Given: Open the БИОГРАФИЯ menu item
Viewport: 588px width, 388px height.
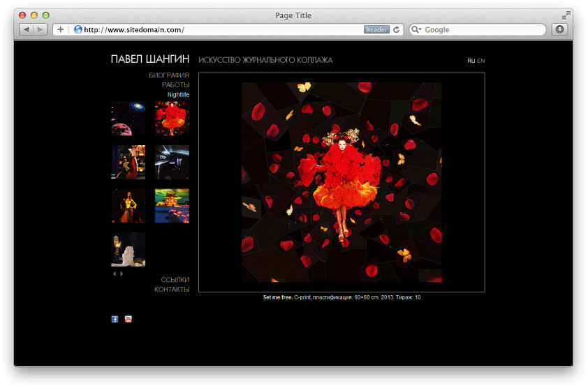Looking at the screenshot, I should pos(169,75).
